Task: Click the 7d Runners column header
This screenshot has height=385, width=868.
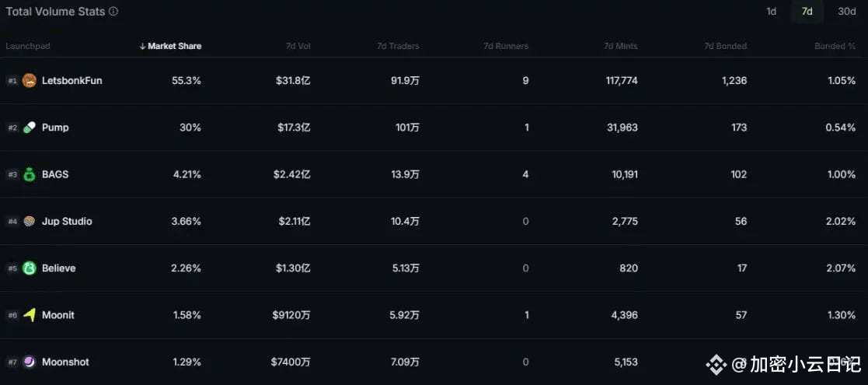Action: (505, 47)
